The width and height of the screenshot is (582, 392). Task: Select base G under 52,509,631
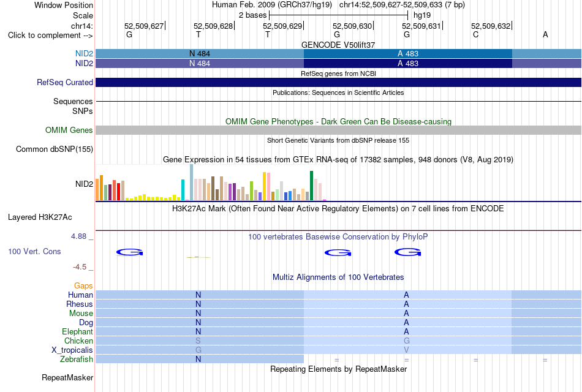[407, 34]
